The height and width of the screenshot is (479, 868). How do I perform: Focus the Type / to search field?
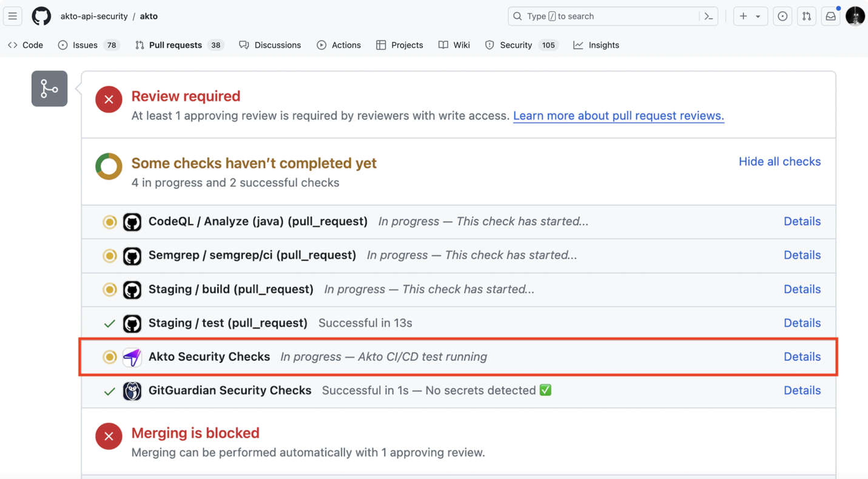[x=613, y=16]
